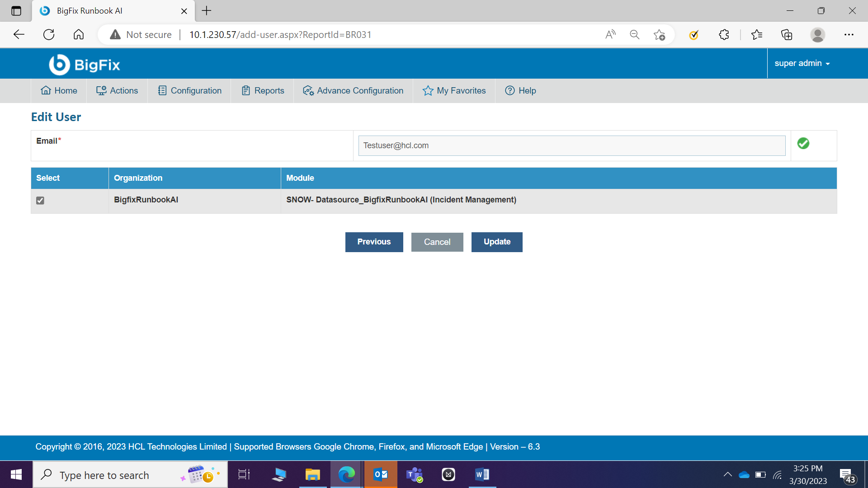Open browser Settings and more menu
This screenshot has width=868, height=488.
[849, 35]
